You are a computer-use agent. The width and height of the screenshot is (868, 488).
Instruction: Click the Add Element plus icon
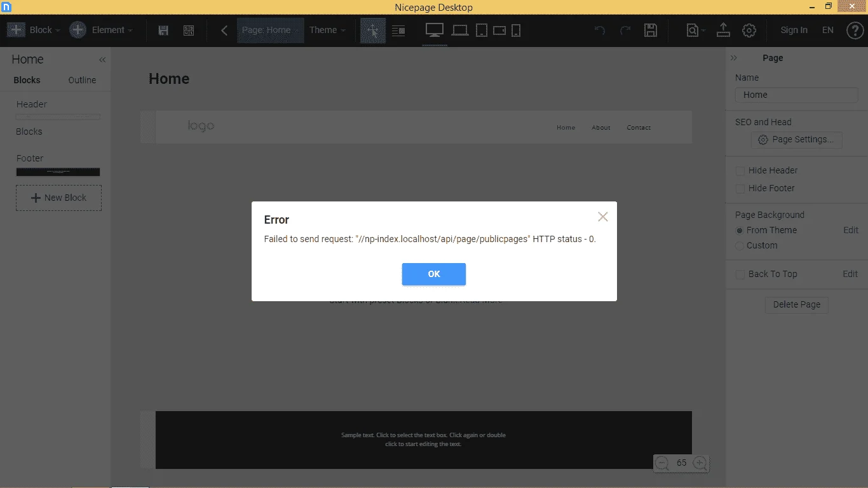click(x=78, y=30)
